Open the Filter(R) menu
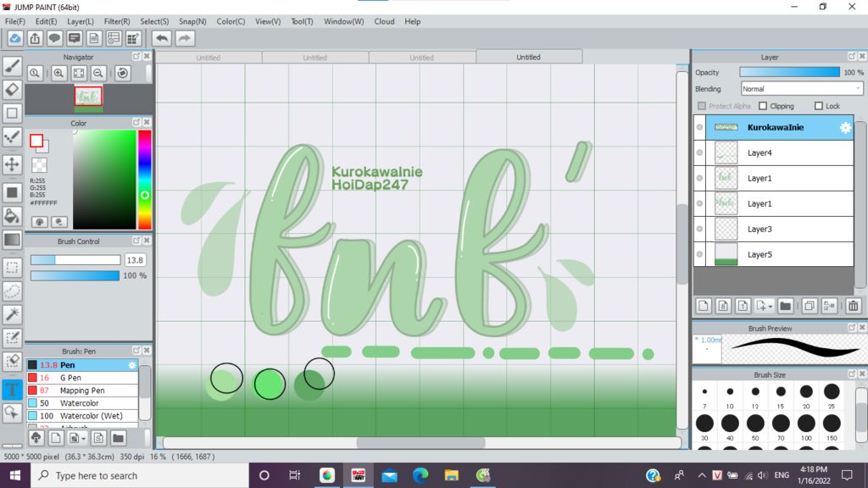 (x=117, y=21)
